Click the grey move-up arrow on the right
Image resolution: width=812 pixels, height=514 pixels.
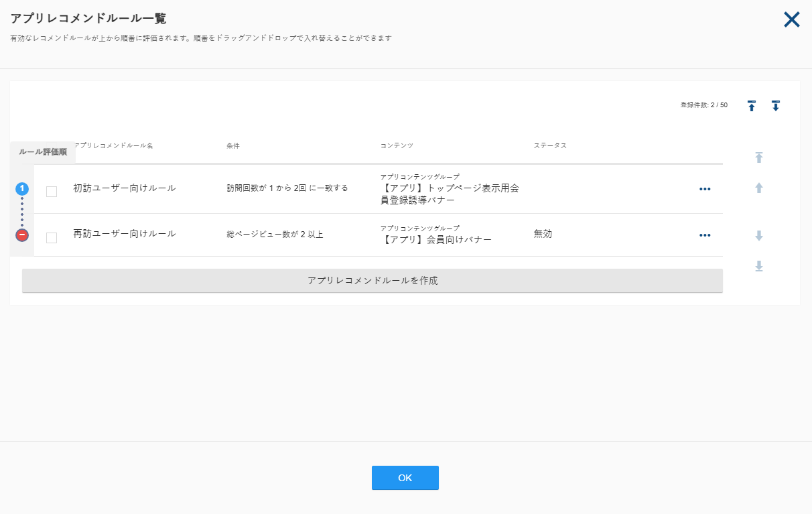[x=759, y=188]
